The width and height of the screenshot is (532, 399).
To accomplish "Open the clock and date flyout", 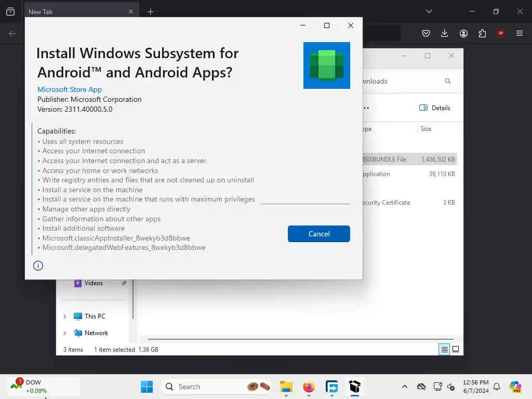I will click(476, 387).
